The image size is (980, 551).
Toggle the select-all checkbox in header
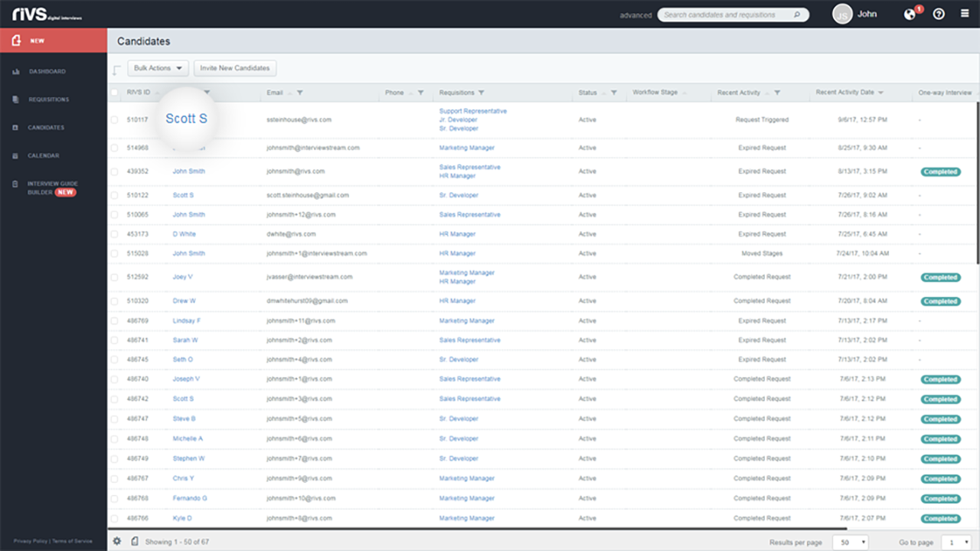pyautogui.click(x=114, y=93)
